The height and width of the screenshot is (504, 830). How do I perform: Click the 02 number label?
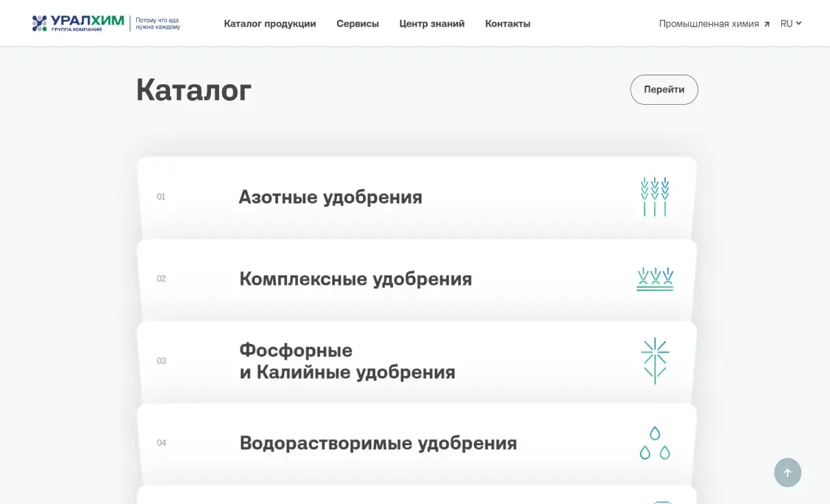(x=162, y=279)
